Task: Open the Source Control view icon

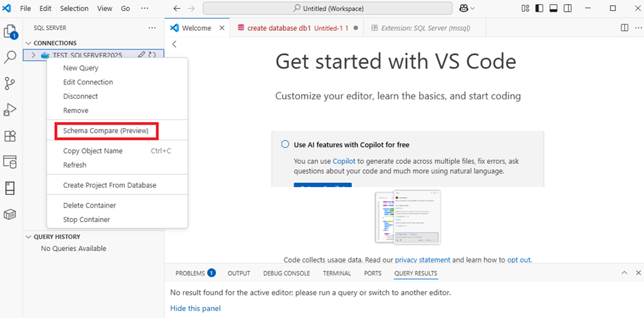Action: 10,84
